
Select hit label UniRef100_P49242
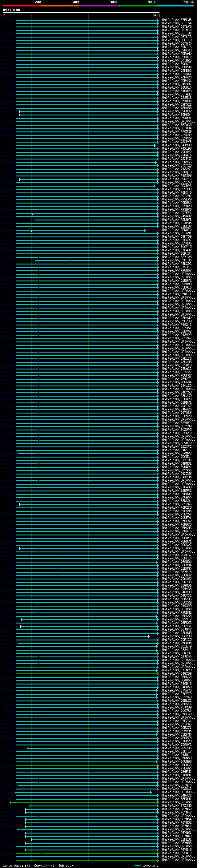point(177,325)
